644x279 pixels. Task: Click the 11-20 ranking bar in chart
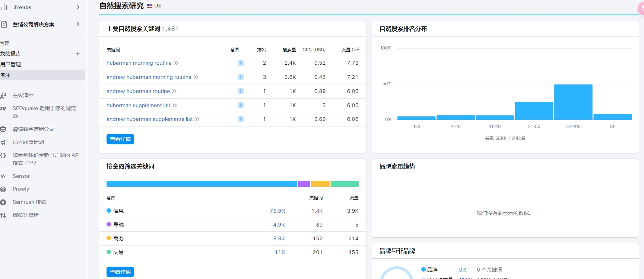tap(495, 118)
